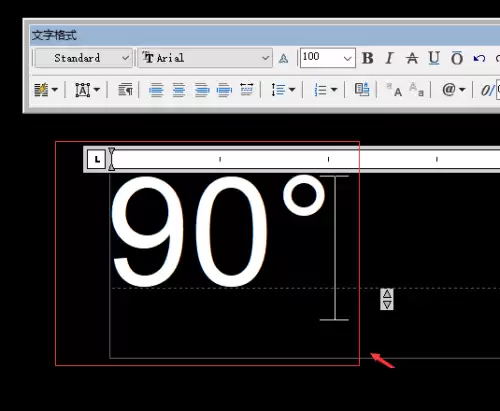Toggle Underline text formatting
This screenshot has width=500, height=411.
[434, 58]
